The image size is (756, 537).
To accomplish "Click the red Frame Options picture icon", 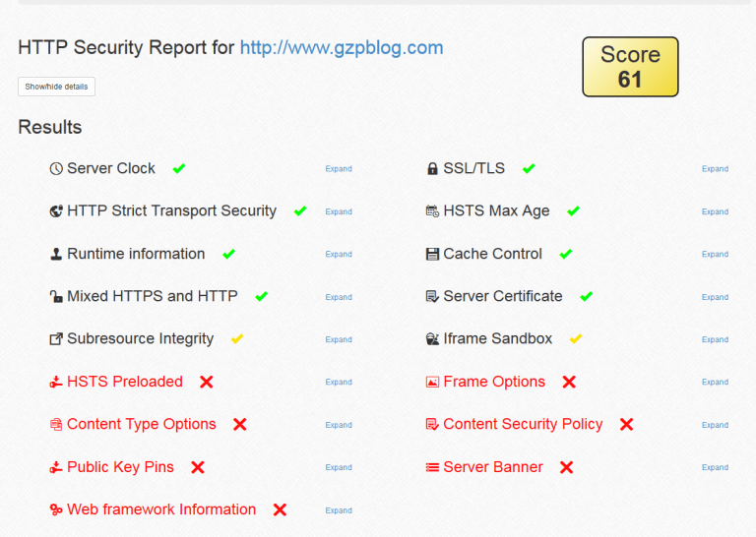I will pyautogui.click(x=432, y=382).
